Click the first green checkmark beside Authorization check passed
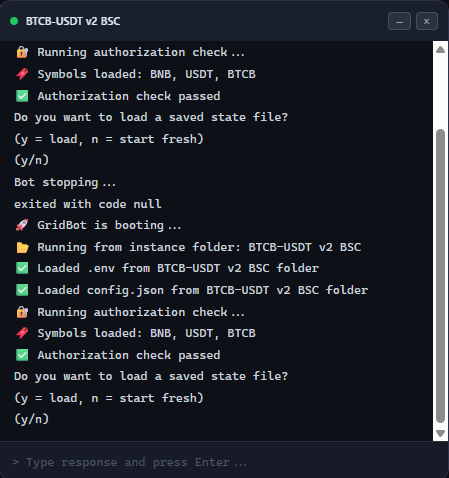 click(22, 96)
